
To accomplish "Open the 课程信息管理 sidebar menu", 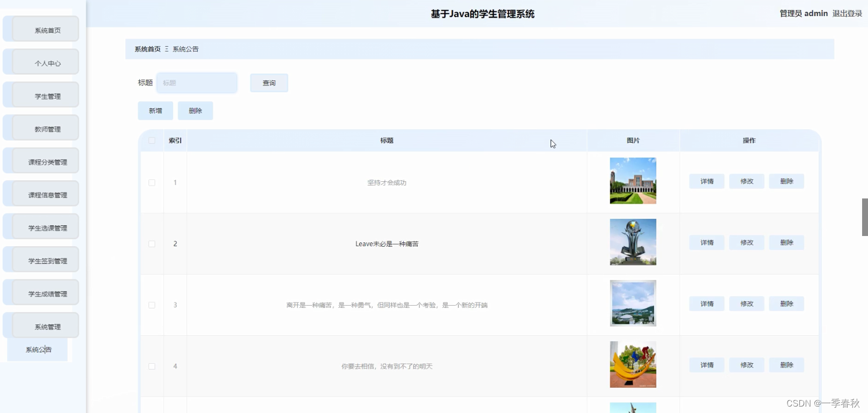I will click(41, 195).
